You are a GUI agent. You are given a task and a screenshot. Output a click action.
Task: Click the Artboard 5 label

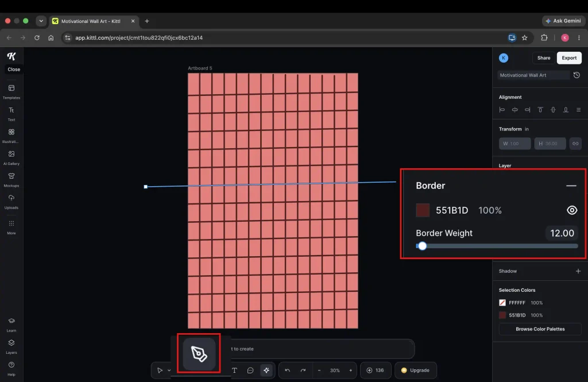coord(200,68)
